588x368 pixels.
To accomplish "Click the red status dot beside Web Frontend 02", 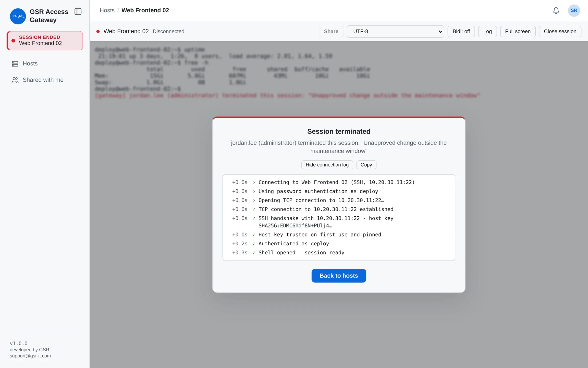I will [x=98, y=31].
